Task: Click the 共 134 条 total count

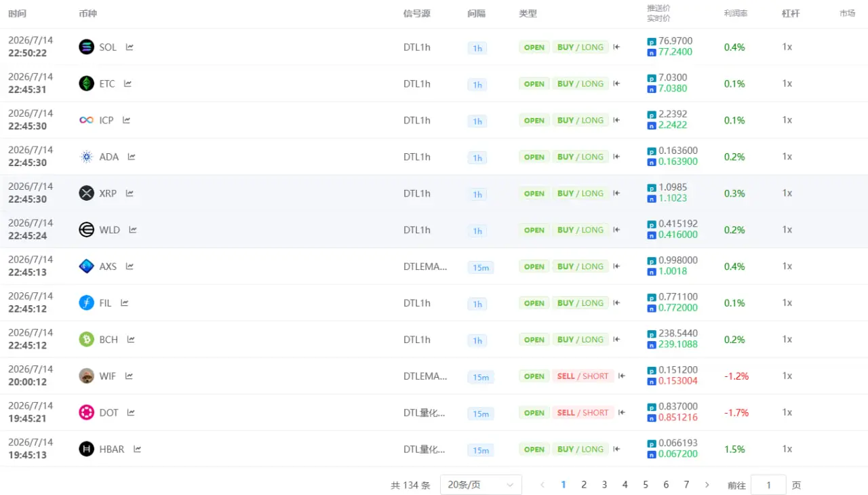Action: pos(410,486)
